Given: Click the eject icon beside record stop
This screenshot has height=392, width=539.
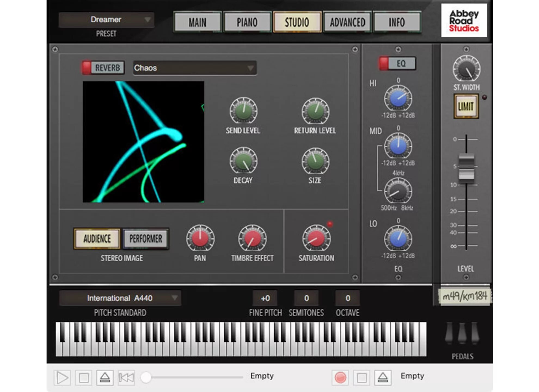Looking at the screenshot, I should tap(383, 378).
